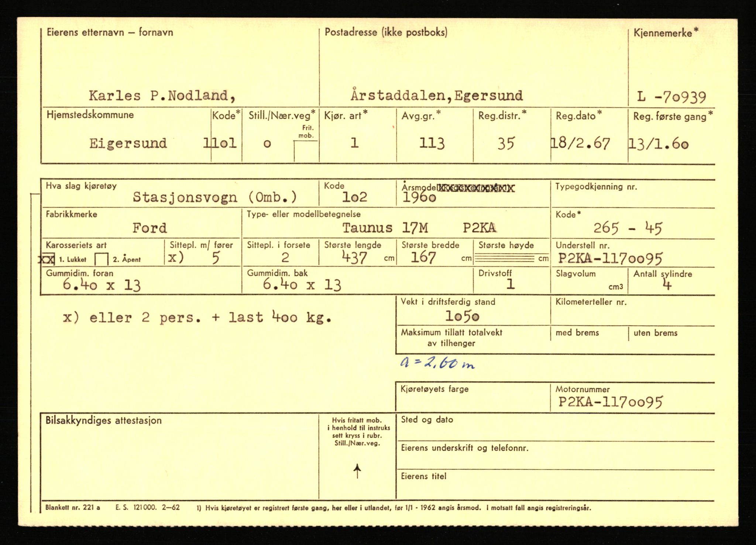The height and width of the screenshot is (545, 756).
Task: Click the municipality code '1101'
Action: click(220, 143)
